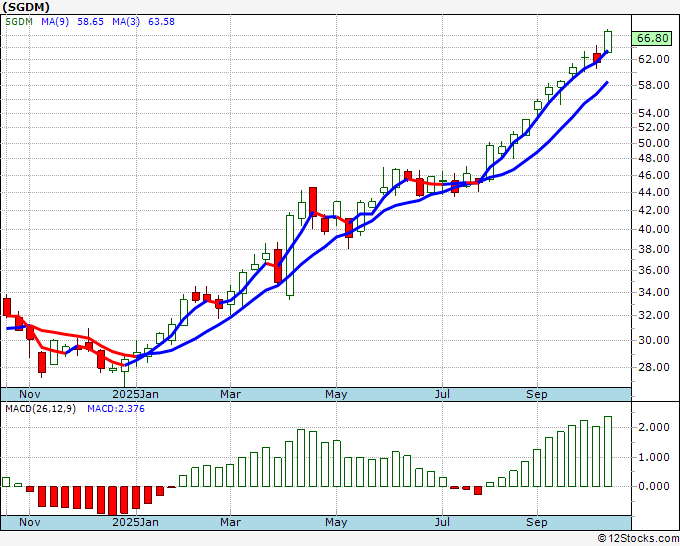Click Mar on the MACD date axis

[230, 522]
